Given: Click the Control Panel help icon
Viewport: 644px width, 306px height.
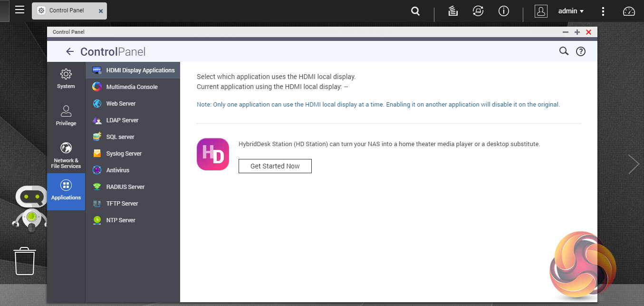Looking at the screenshot, I should point(580,51).
